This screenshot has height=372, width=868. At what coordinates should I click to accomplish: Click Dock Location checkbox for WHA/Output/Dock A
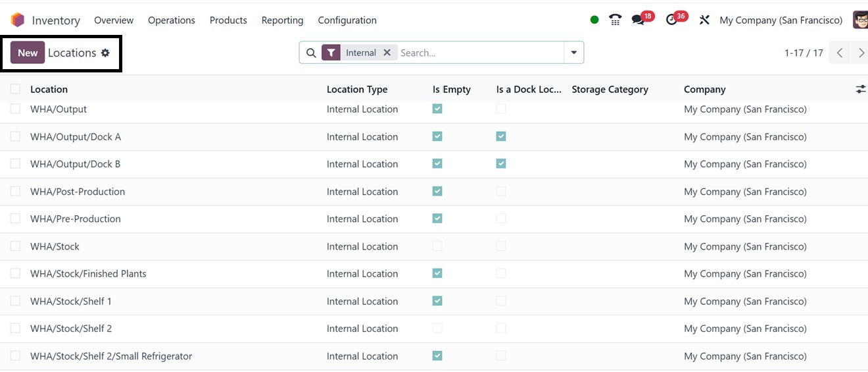501,136
